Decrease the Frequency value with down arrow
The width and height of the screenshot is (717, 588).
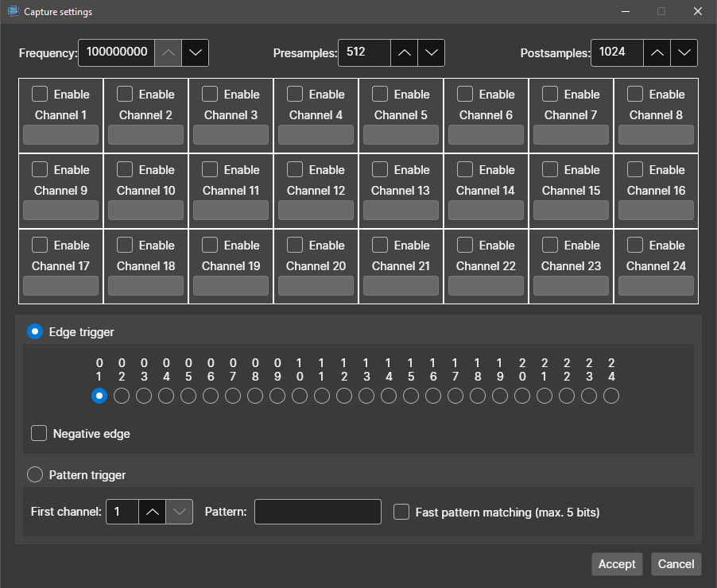[x=195, y=52]
